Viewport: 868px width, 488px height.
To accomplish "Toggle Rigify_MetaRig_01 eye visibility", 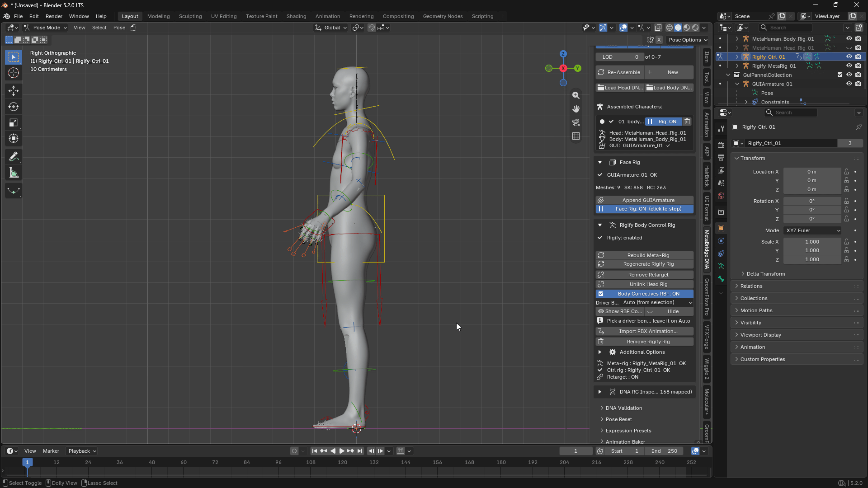I will [849, 66].
